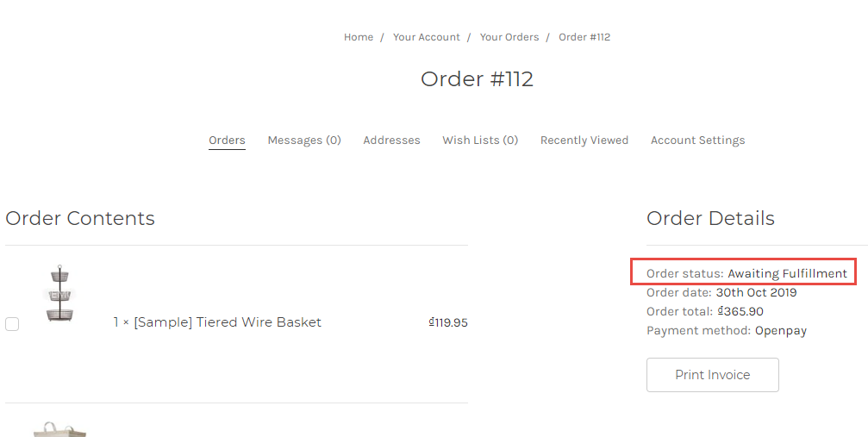The height and width of the screenshot is (437, 868).
Task: Click the partially visible second product thumbnail
Action: pyautogui.click(x=59, y=429)
